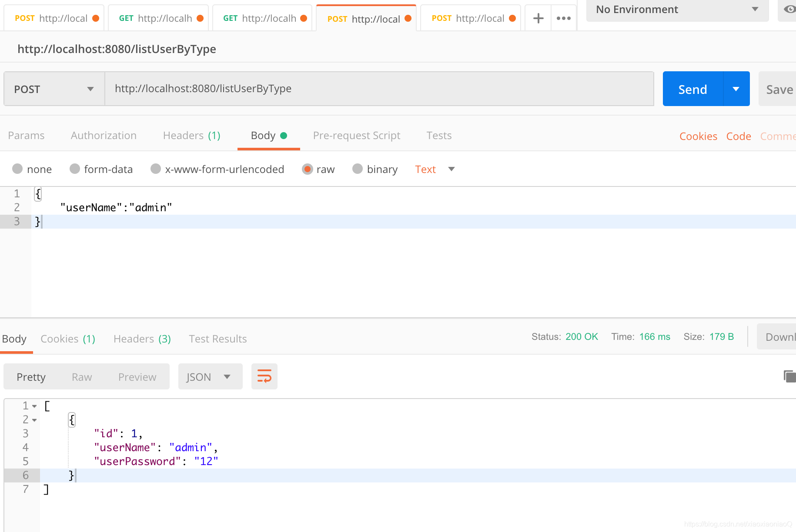The height and width of the screenshot is (532, 796).
Task: Click response line "id": 1
Action: [x=118, y=434]
